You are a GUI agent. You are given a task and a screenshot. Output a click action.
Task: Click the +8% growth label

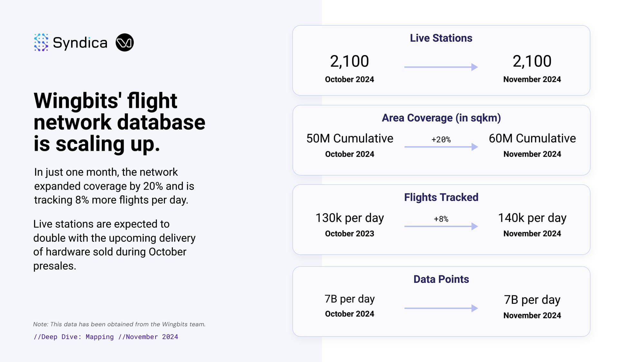(x=441, y=219)
